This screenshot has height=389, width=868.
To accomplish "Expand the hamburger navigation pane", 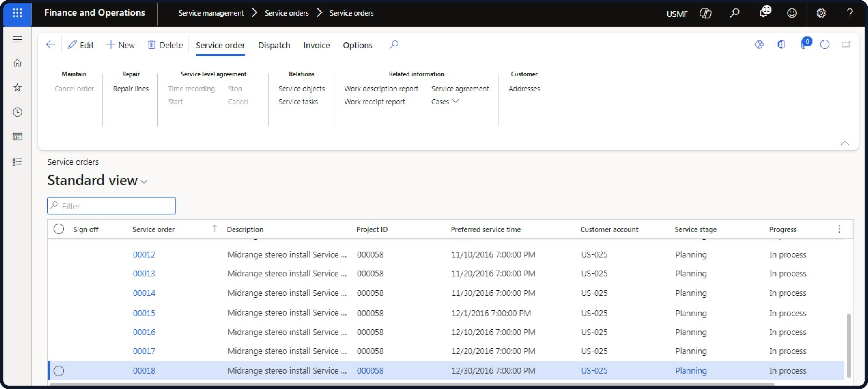I will coord(17,39).
